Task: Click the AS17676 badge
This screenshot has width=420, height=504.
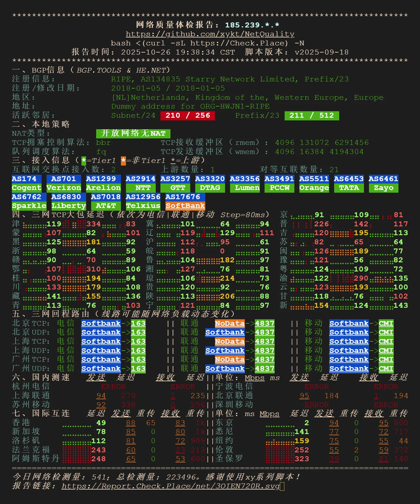Action: tap(185, 197)
